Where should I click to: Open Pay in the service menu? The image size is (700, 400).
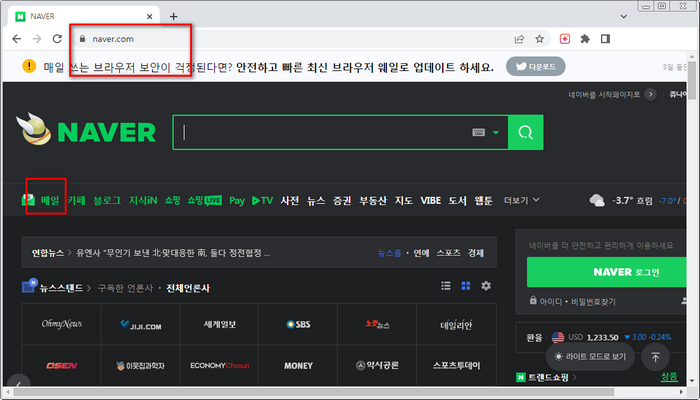(237, 201)
